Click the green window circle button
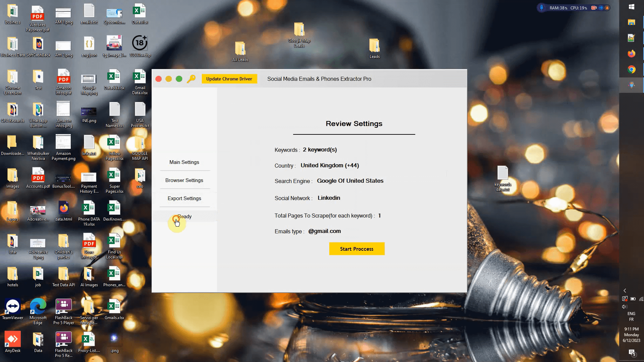The width and height of the screenshot is (644, 362). [179, 79]
